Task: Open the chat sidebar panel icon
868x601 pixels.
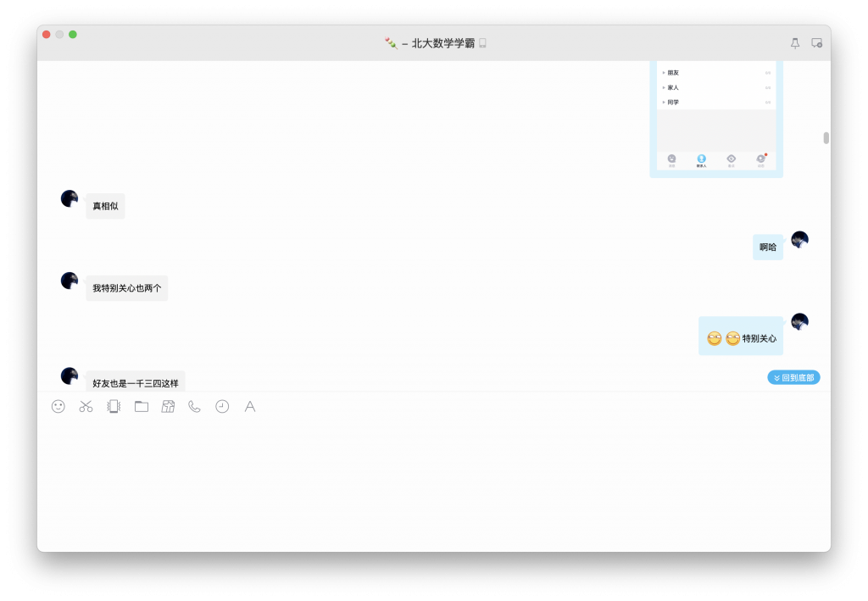Action: pyautogui.click(x=815, y=42)
